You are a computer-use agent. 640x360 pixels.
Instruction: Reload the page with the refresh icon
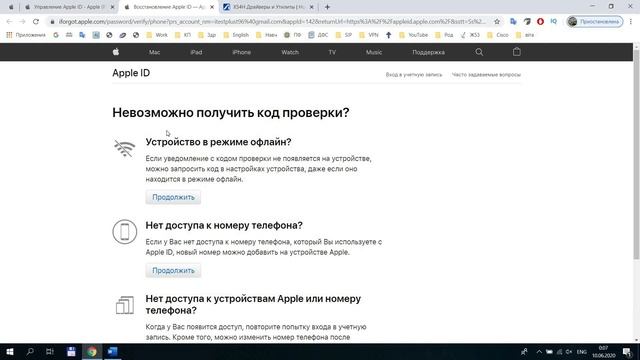tap(36, 22)
